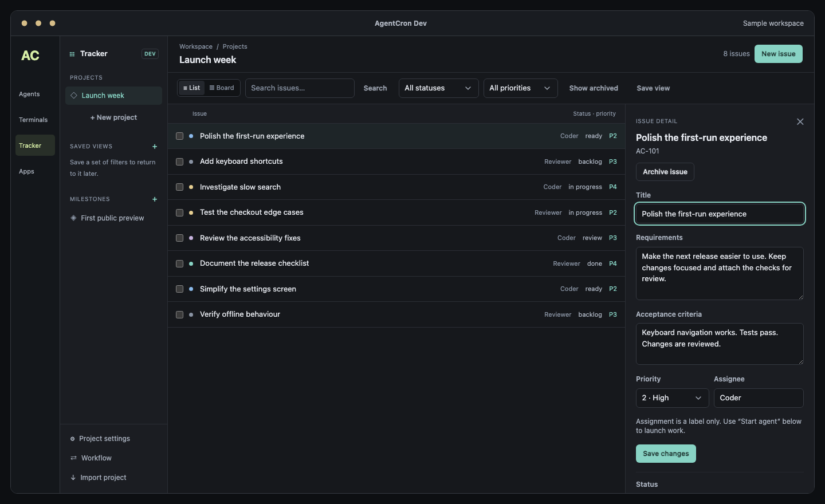Open the Investigate slow search issue
Image resolution: width=825 pixels, height=504 pixels.
pos(396,187)
